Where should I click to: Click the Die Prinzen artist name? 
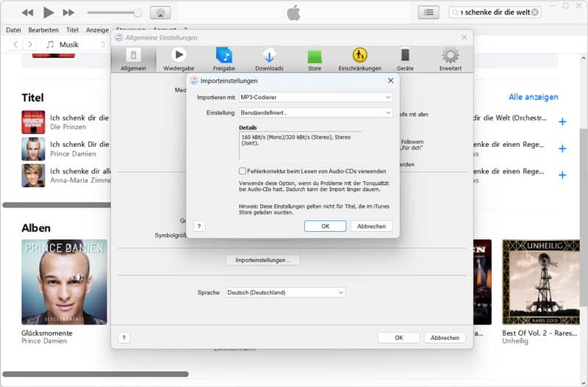(x=68, y=127)
